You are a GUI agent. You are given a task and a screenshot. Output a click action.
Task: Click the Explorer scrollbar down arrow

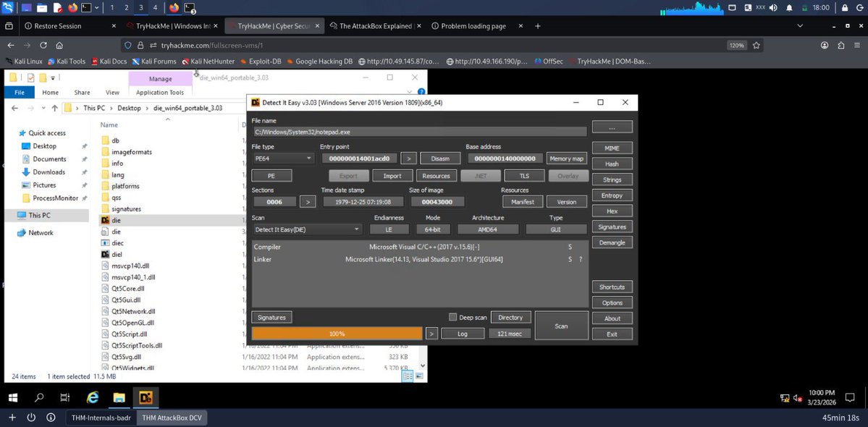coord(423,365)
